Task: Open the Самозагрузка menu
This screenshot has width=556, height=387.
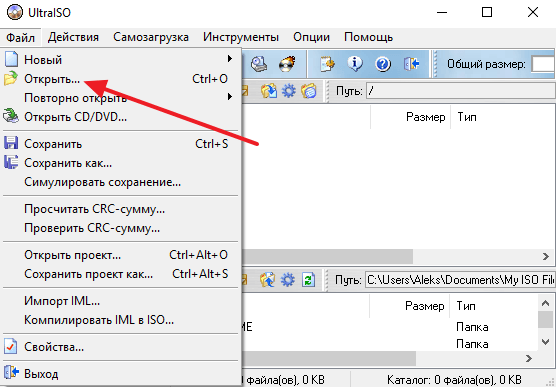Action: pyautogui.click(x=151, y=37)
